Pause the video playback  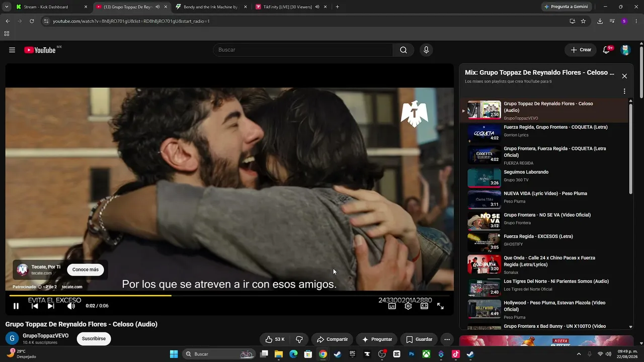pos(16,306)
